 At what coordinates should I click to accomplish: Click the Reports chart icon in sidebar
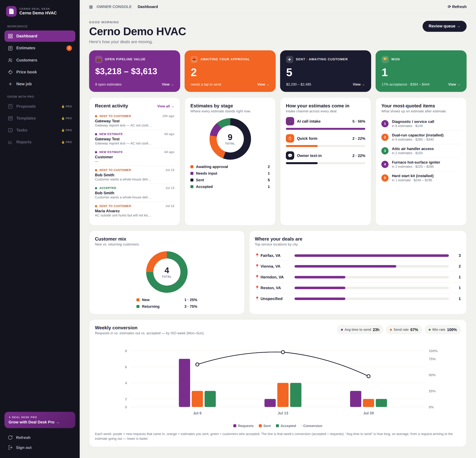(10, 142)
